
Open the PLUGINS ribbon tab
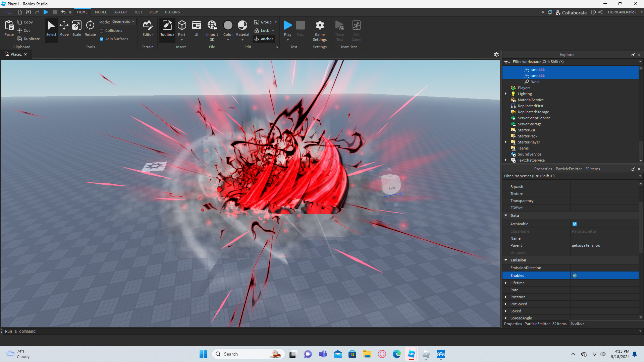(x=172, y=12)
